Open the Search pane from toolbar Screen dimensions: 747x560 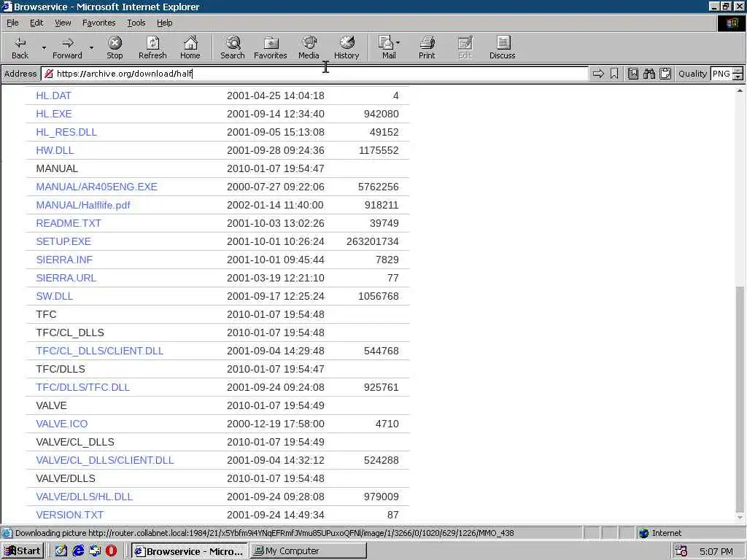[233, 47]
